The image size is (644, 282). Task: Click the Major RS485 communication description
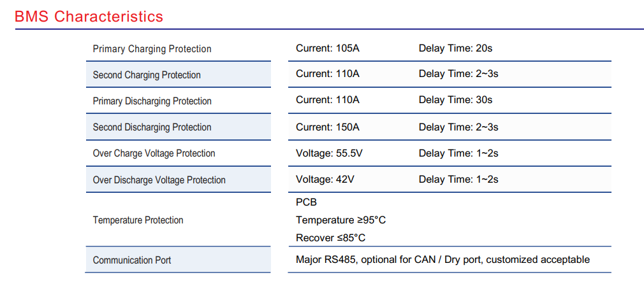click(443, 260)
